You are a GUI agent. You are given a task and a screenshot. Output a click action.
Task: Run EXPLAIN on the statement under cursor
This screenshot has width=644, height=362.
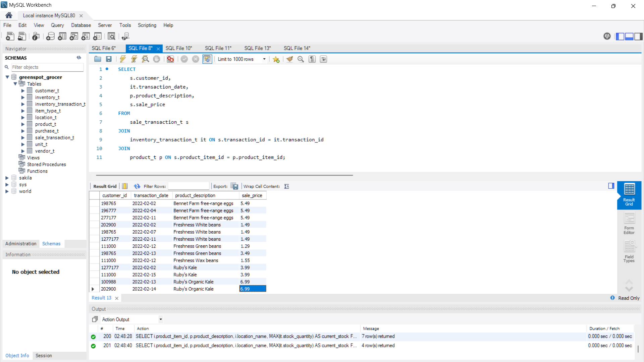coord(145,59)
